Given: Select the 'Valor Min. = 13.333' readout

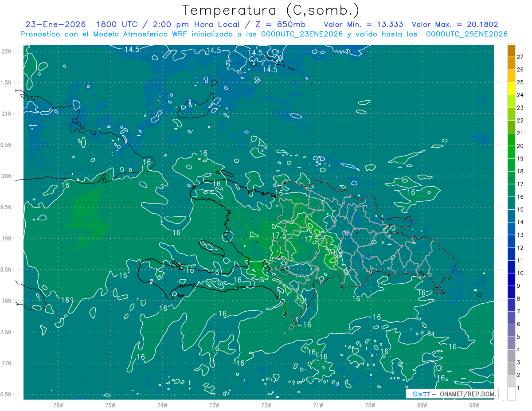Looking at the screenshot, I should coord(363,24).
